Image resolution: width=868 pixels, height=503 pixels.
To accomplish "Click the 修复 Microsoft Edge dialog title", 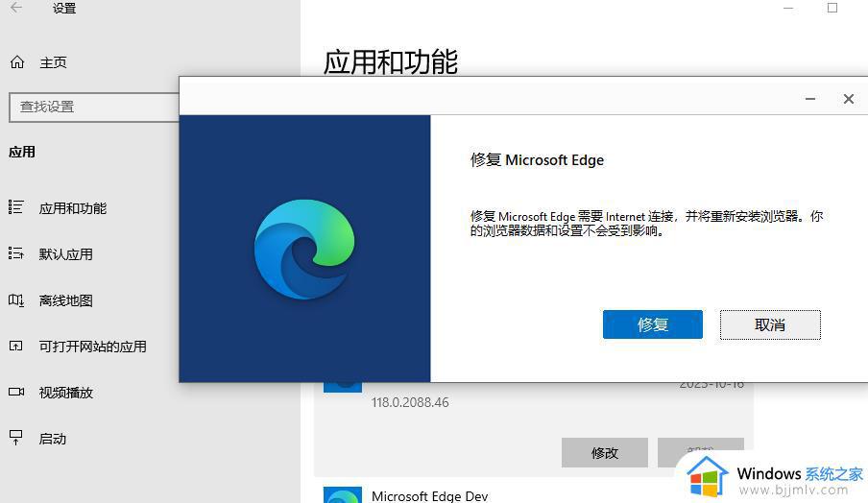I will (x=537, y=160).
